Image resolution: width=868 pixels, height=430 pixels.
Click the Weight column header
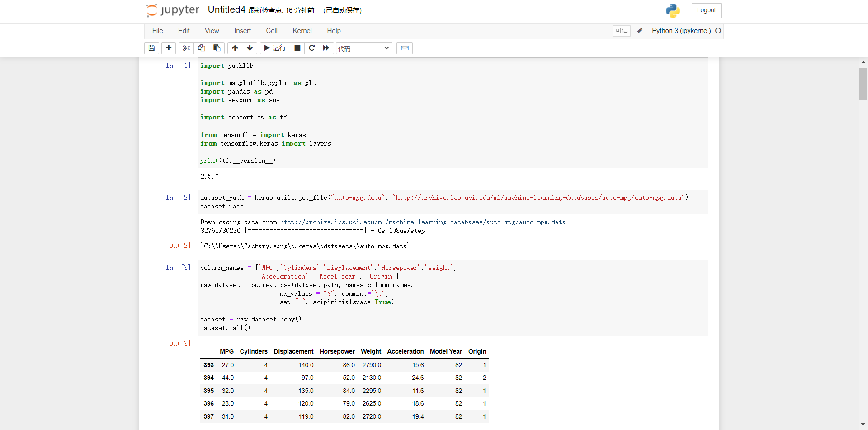(x=371, y=351)
